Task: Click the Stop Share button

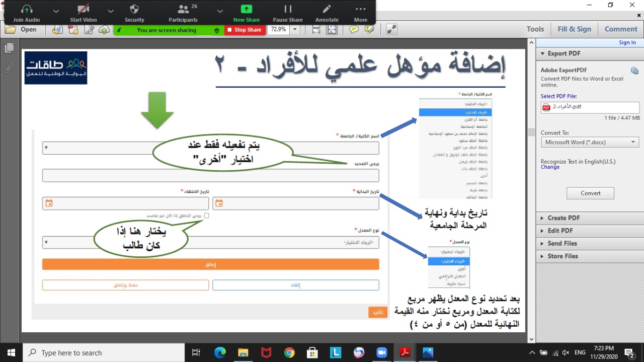Action: click(245, 30)
